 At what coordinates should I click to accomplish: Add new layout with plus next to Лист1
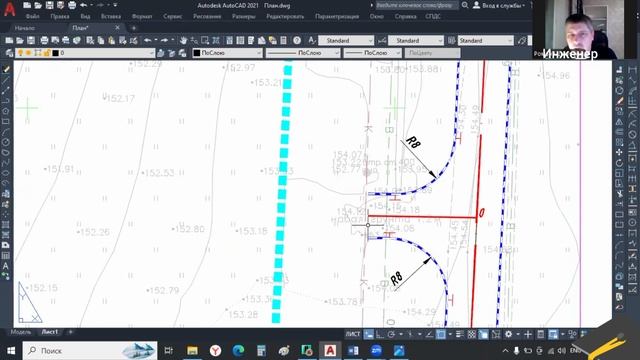tap(70, 332)
